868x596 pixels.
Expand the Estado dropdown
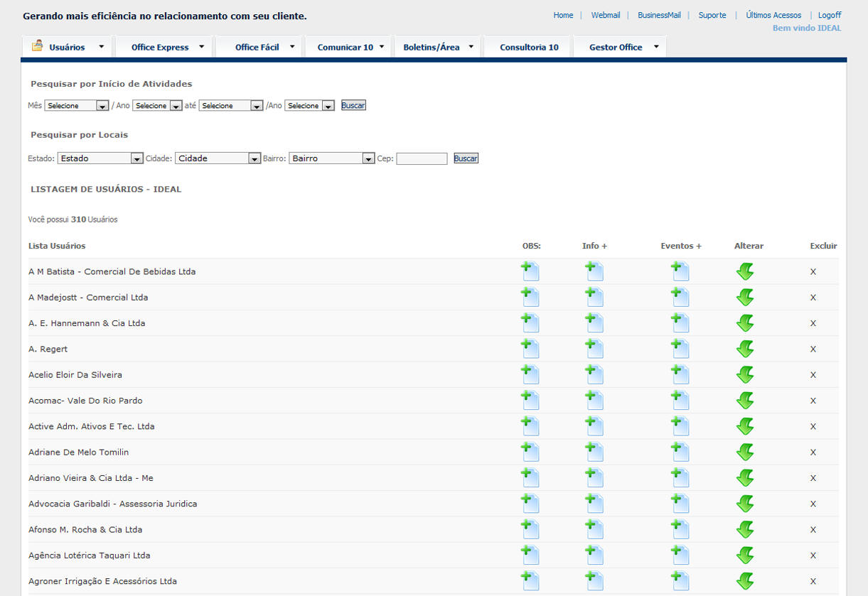(x=100, y=158)
